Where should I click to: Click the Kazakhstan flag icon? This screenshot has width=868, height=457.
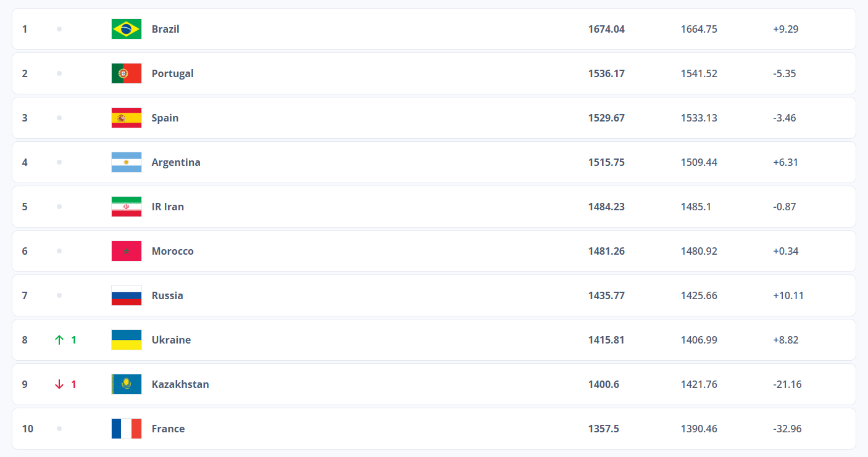pyautogui.click(x=127, y=384)
